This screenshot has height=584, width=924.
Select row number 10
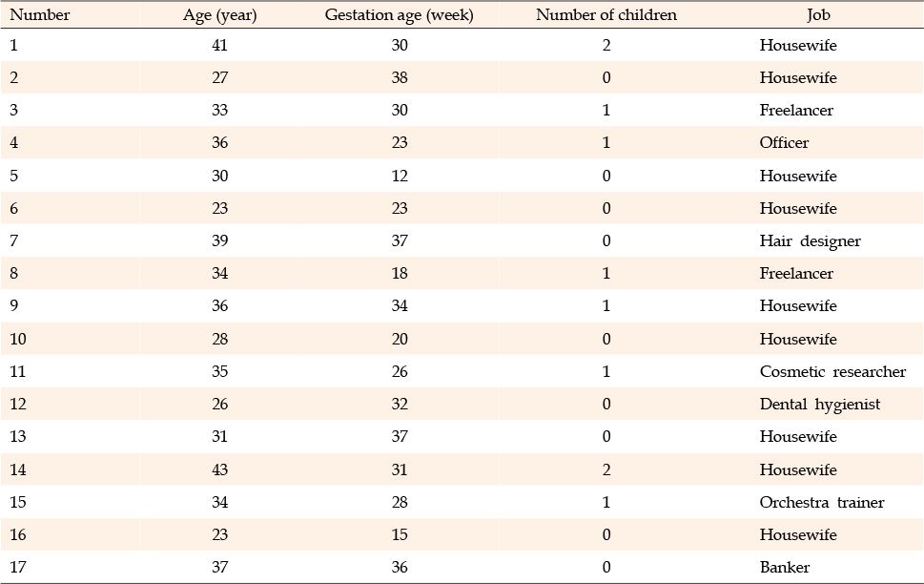(x=19, y=339)
